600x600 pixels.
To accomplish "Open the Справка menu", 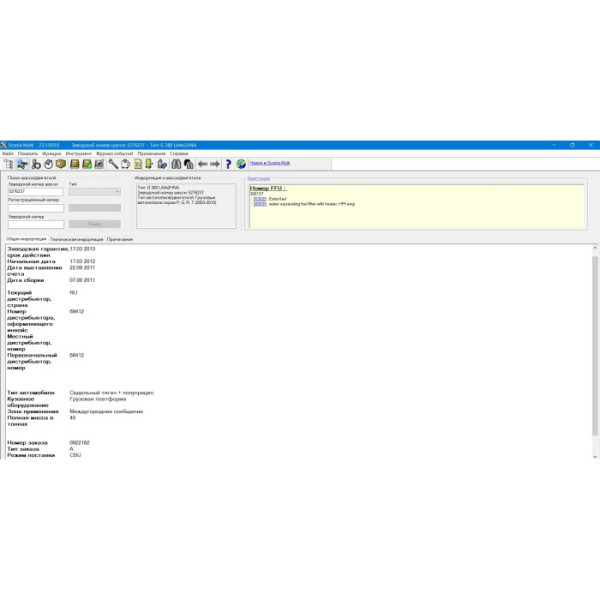I will click(x=179, y=153).
